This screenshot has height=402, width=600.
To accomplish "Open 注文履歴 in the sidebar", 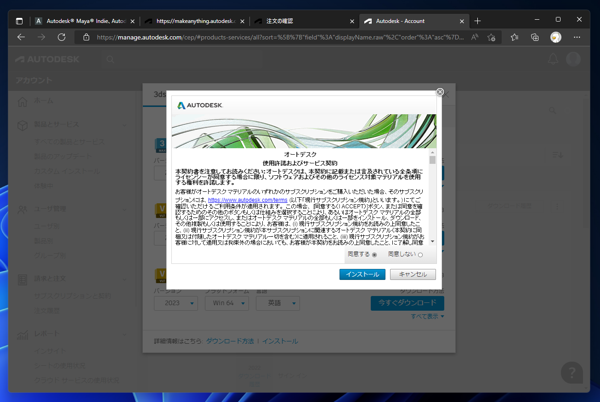I will click(x=47, y=311).
